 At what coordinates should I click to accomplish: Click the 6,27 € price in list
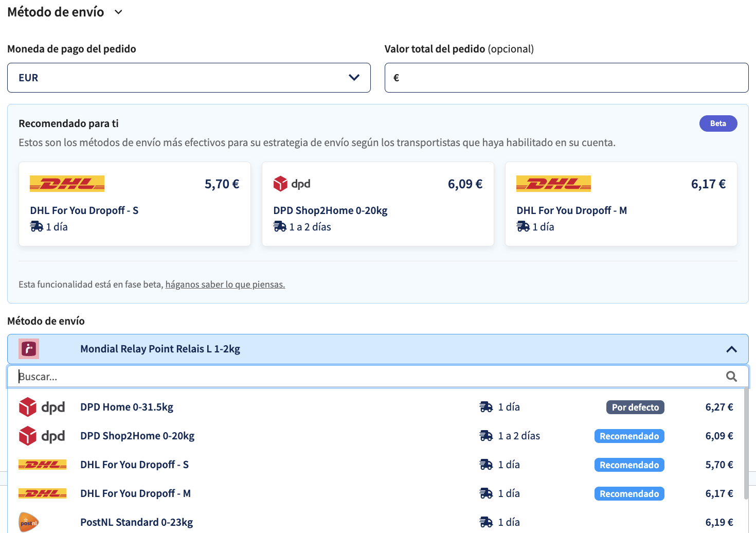(x=719, y=407)
